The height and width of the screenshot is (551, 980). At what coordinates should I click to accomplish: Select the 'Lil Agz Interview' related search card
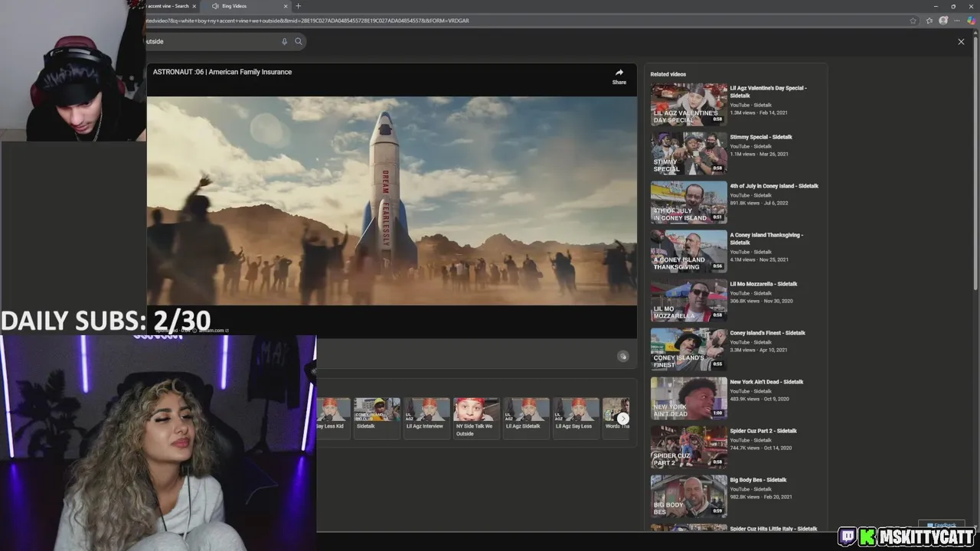point(426,418)
